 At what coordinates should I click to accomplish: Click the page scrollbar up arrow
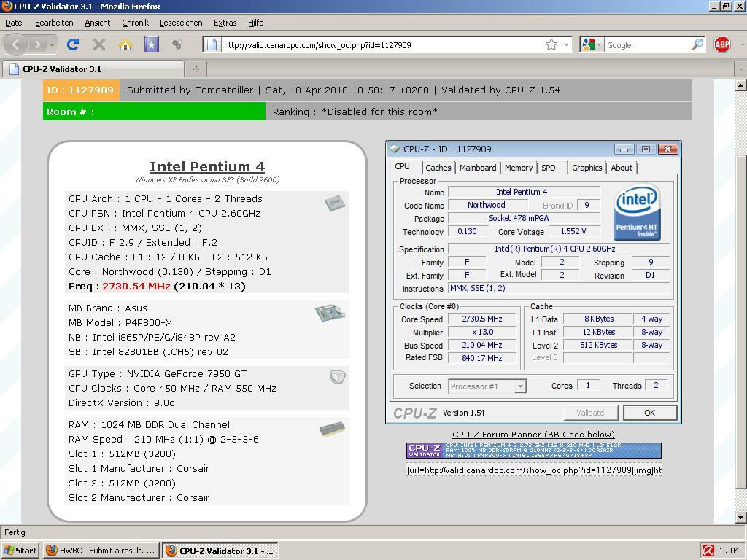[740, 86]
